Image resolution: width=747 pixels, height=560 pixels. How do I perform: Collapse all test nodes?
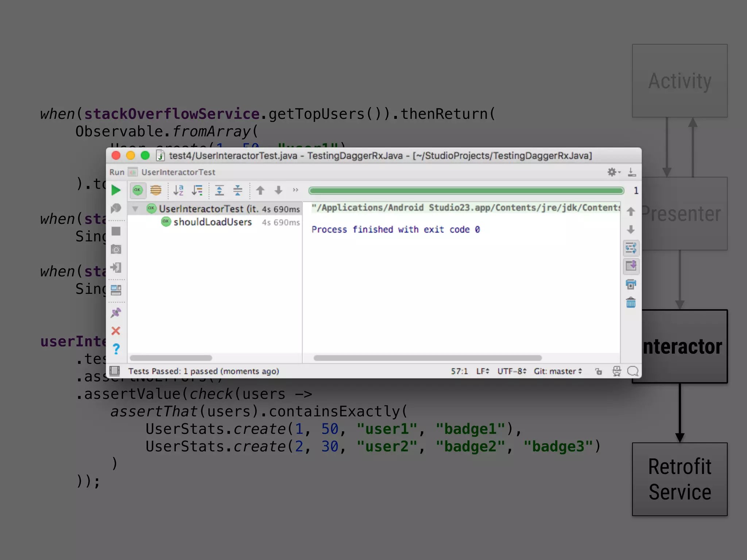click(238, 190)
